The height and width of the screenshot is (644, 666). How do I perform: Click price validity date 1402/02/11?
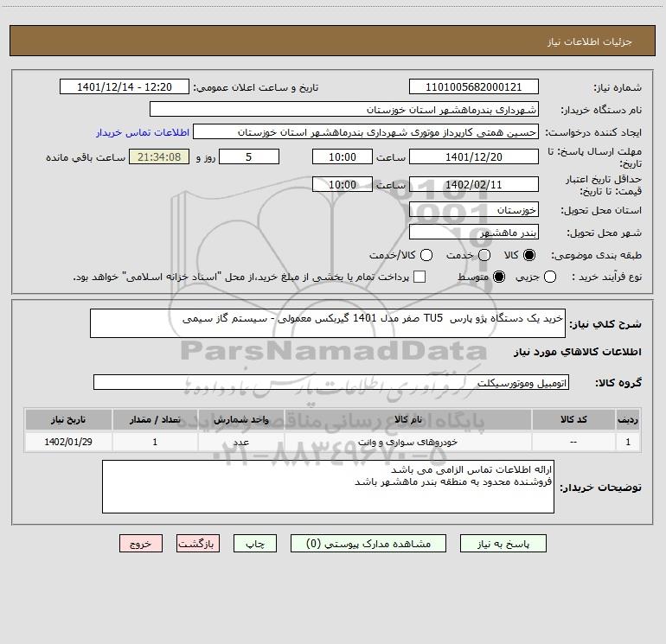474,184
